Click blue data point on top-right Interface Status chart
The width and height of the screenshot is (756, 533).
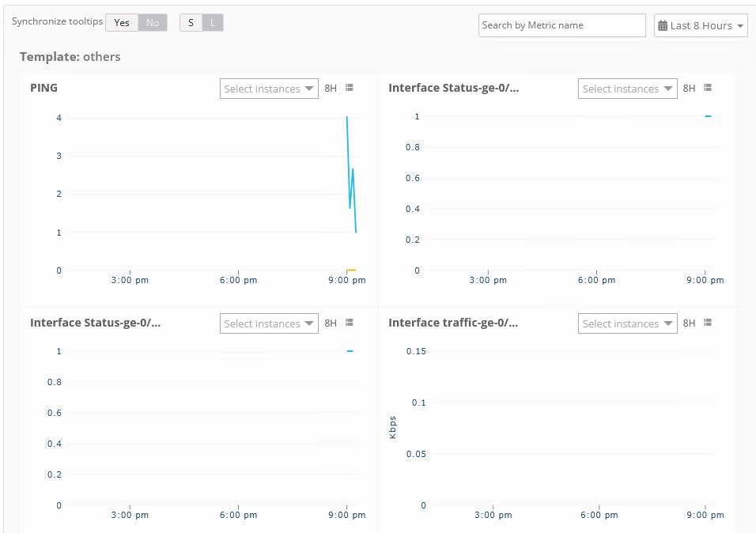click(x=708, y=116)
